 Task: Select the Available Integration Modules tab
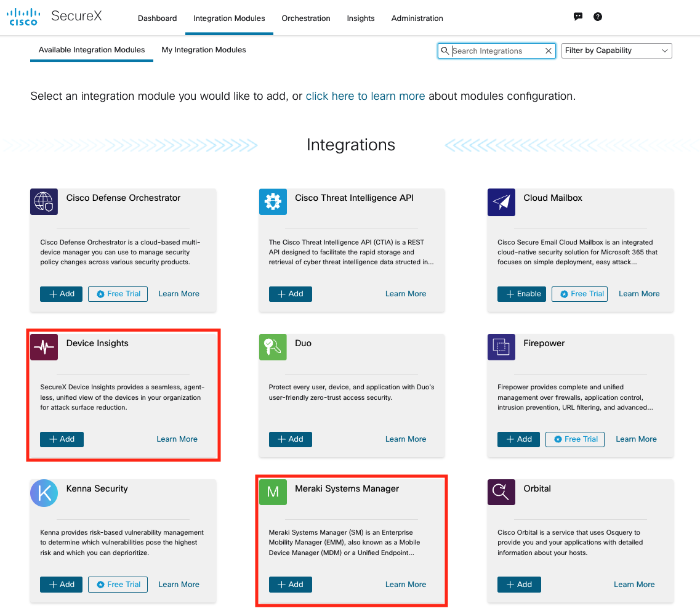[x=92, y=49]
